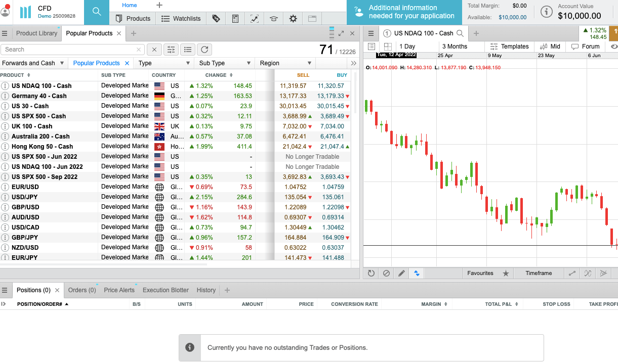Open the Forum chat button
Screen dimensions: 618x364
point(586,47)
